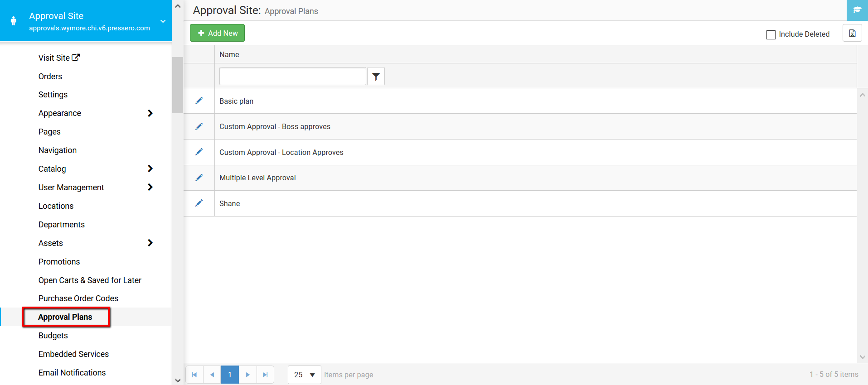Focus the Name filter text field
The image size is (868, 385).
[x=293, y=76]
